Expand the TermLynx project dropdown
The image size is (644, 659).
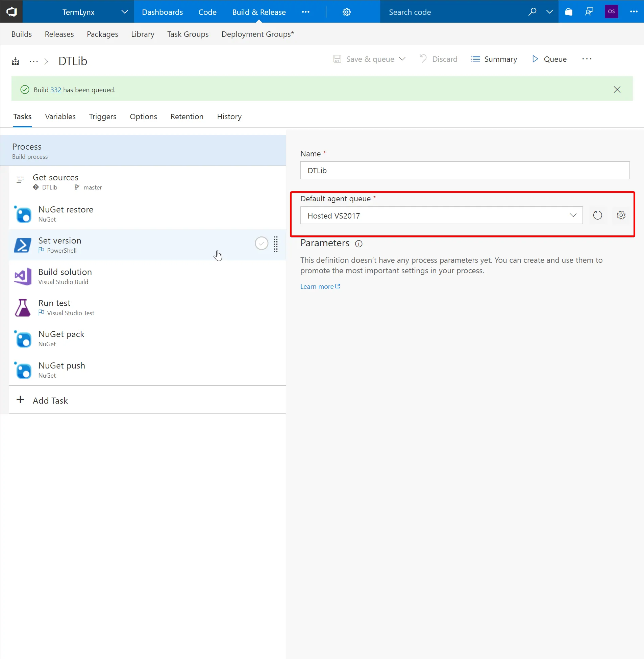click(125, 12)
